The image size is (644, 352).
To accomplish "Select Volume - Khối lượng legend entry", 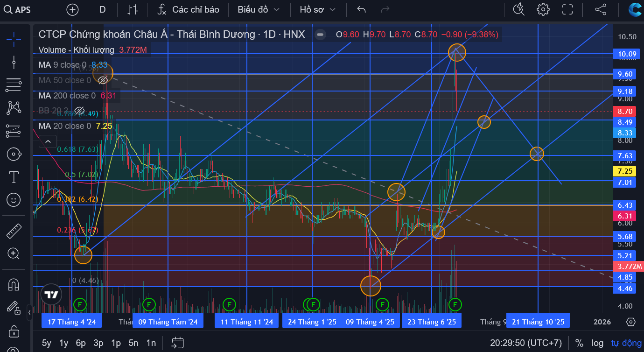I will [77, 50].
